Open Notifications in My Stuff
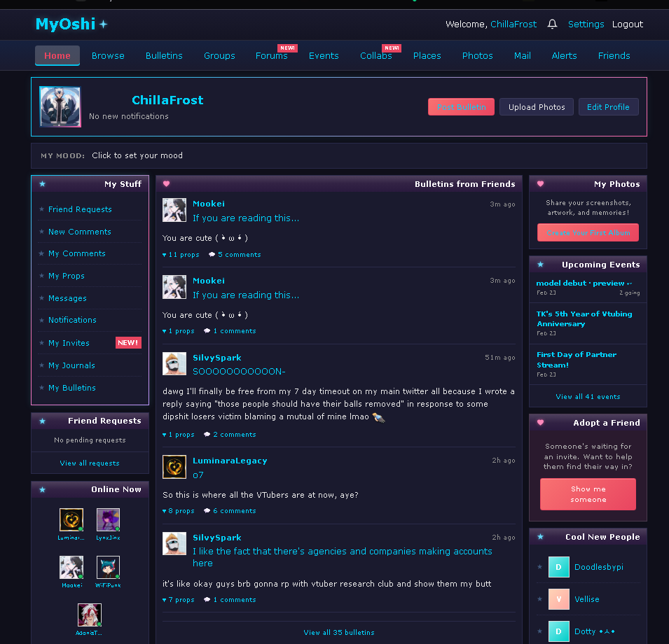669x644 pixels. 73,320
